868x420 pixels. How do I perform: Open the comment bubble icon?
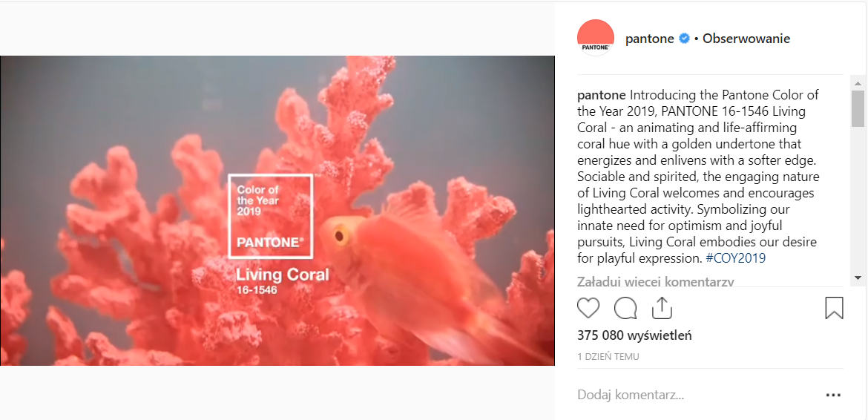pos(625,308)
